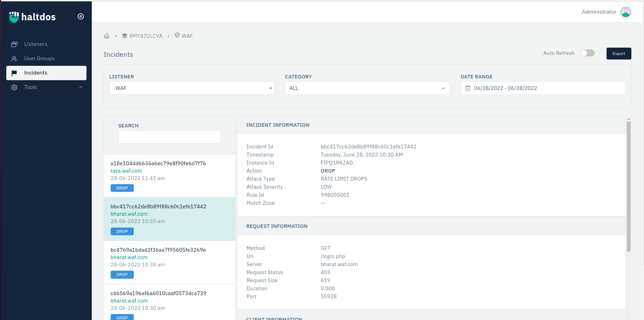644x320 pixels.
Task: Click the Administrator avatar icon
Action: [x=626, y=12]
